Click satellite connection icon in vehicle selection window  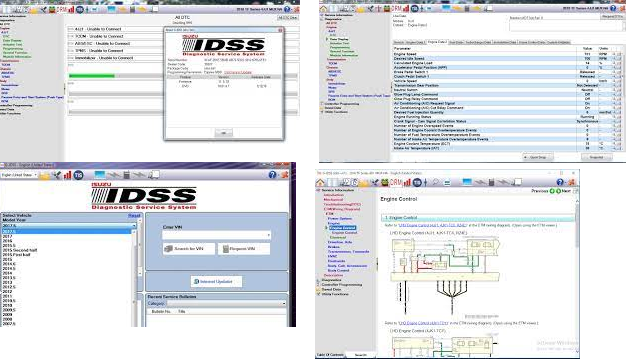[x=56, y=175]
